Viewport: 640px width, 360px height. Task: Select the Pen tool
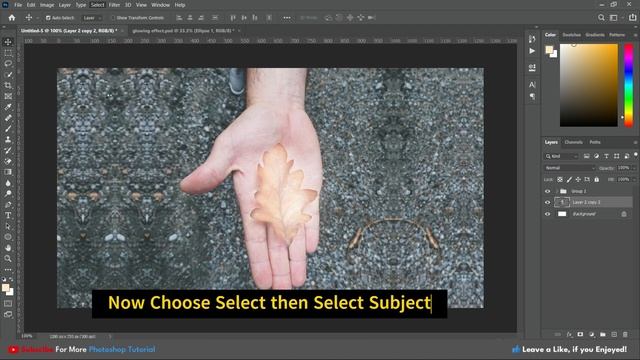pyautogui.click(x=8, y=204)
